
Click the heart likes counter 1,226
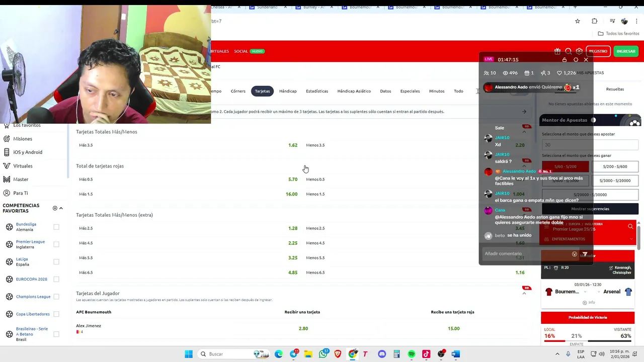[x=566, y=73]
